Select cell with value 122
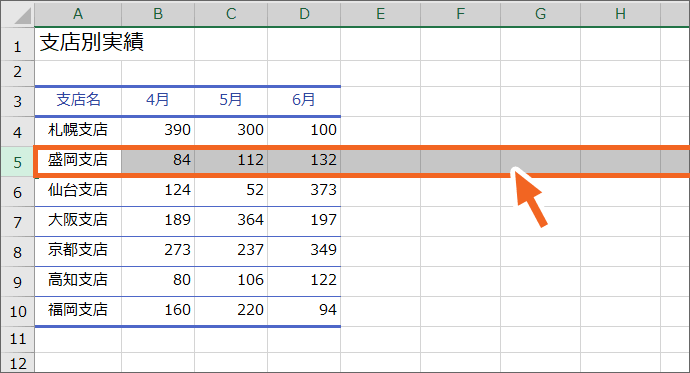Screen dimensions: 690x373 click(x=304, y=281)
